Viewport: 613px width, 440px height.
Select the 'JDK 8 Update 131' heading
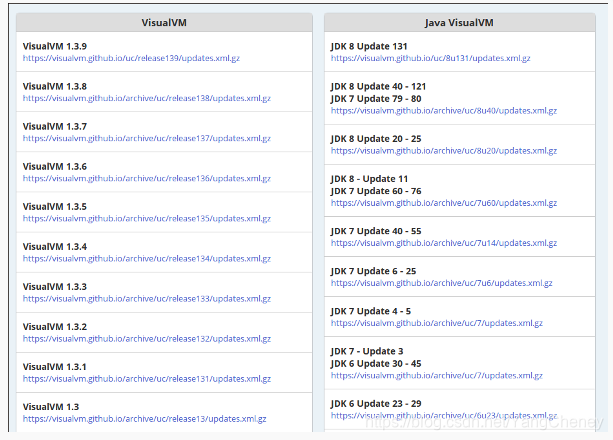369,46
